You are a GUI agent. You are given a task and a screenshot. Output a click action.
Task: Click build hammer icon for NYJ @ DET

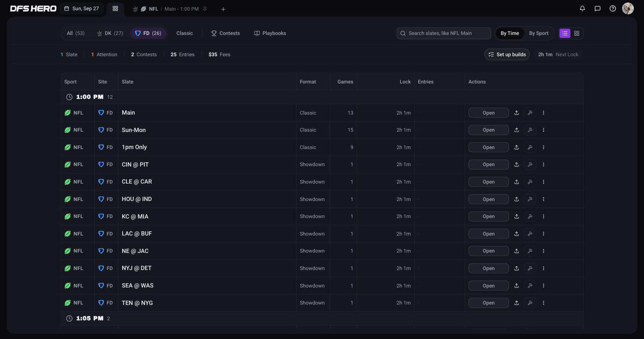530,268
